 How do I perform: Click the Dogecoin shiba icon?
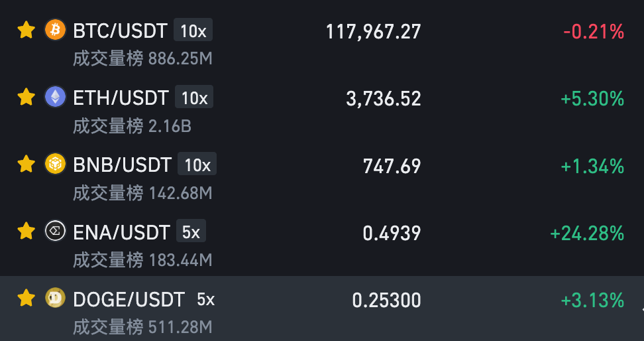pos(55,298)
